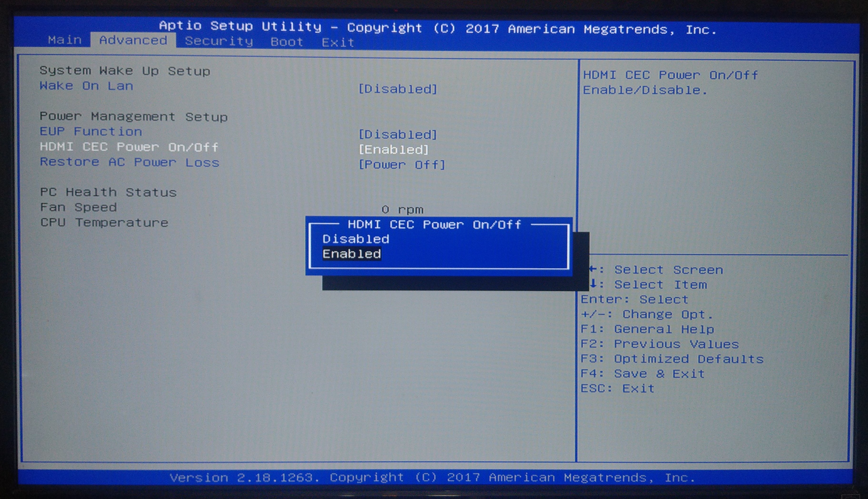
Task: Click the HDMI CEC help description text
Action: coord(670,83)
